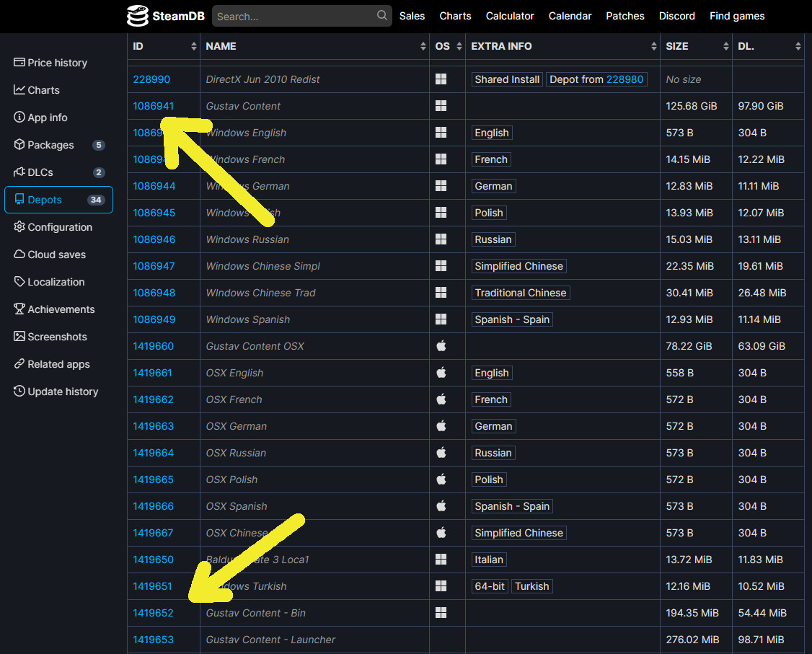Image resolution: width=812 pixels, height=654 pixels.
Task: Click Apple icon in OSX Chinese row
Action: click(x=441, y=533)
